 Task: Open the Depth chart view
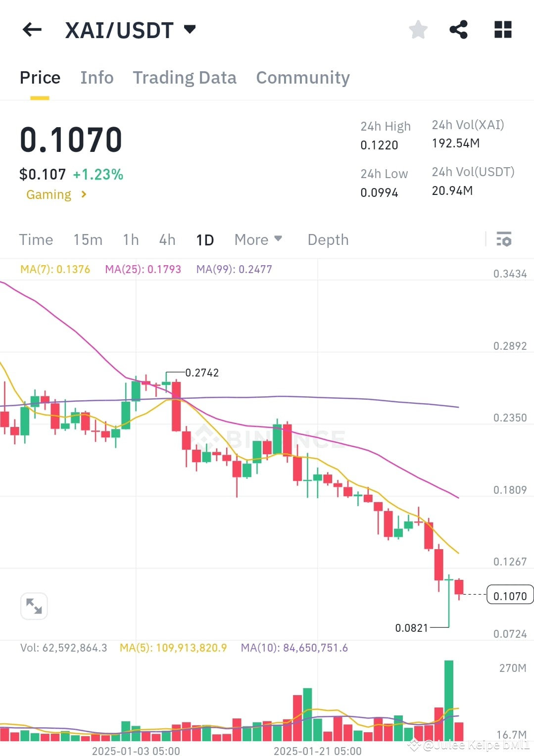pos(328,239)
